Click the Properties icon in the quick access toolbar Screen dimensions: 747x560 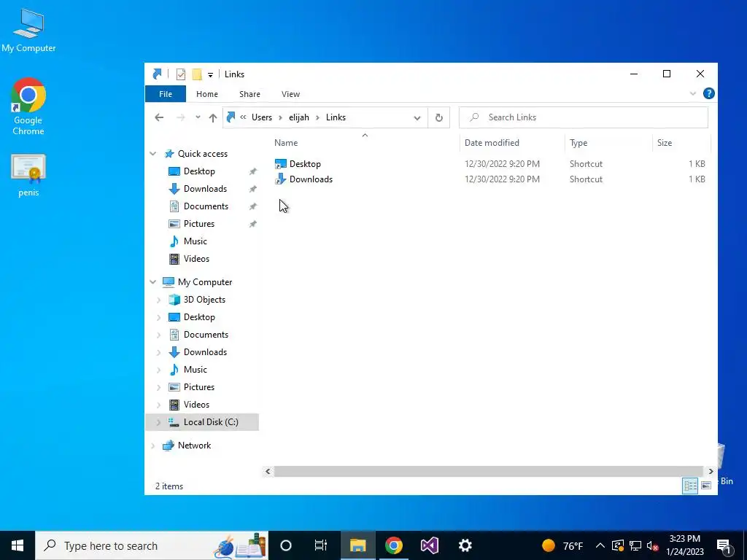coord(181,74)
